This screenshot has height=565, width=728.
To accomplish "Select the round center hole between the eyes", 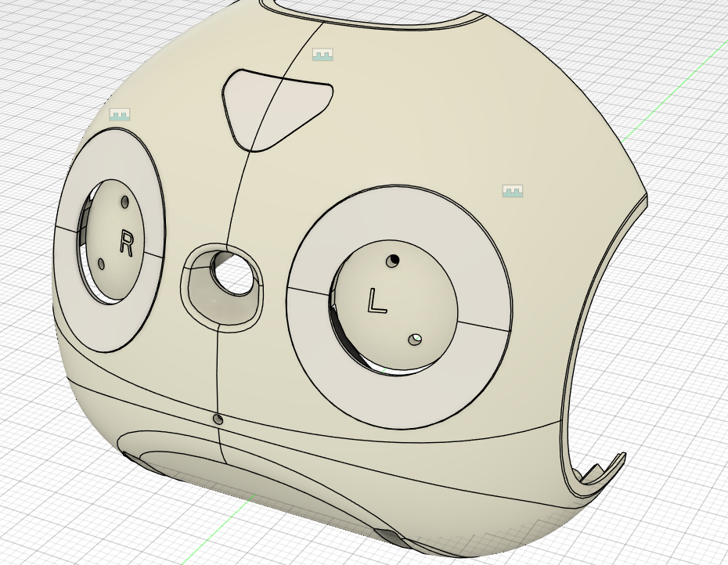I will click(232, 274).
